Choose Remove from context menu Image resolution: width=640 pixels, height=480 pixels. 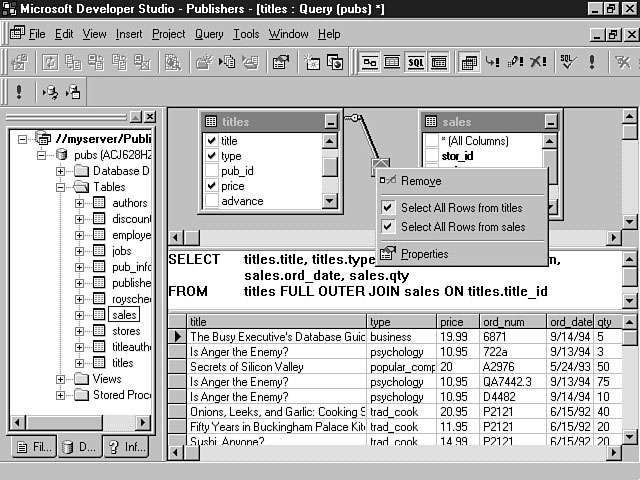click(420, 181)
